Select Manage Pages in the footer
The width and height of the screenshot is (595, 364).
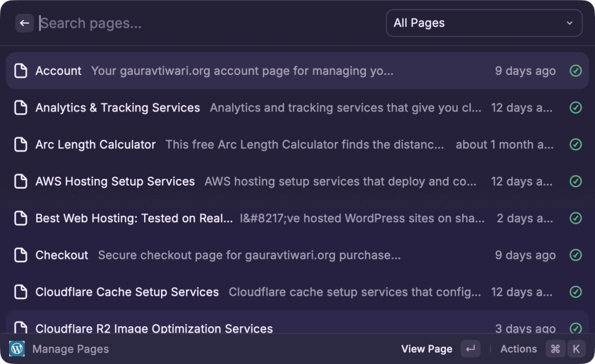(x=70, y=348)
